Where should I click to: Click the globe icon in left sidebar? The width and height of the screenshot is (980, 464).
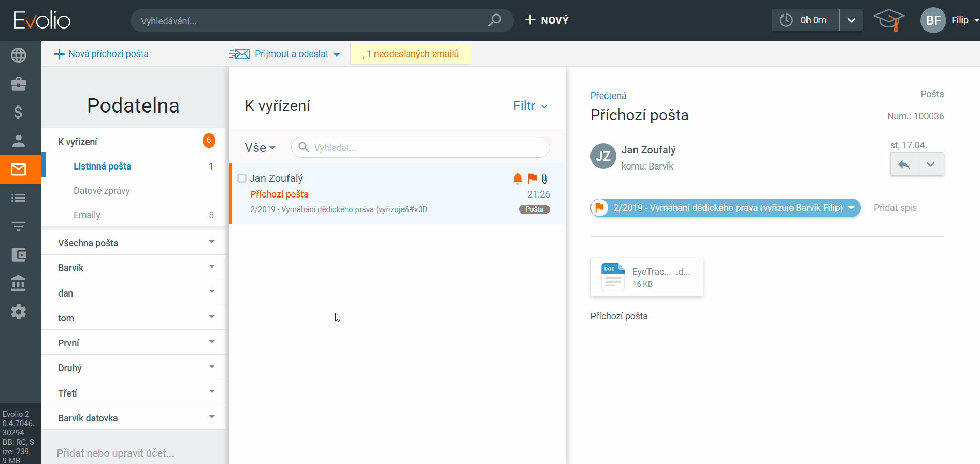[x=19, y=55]
